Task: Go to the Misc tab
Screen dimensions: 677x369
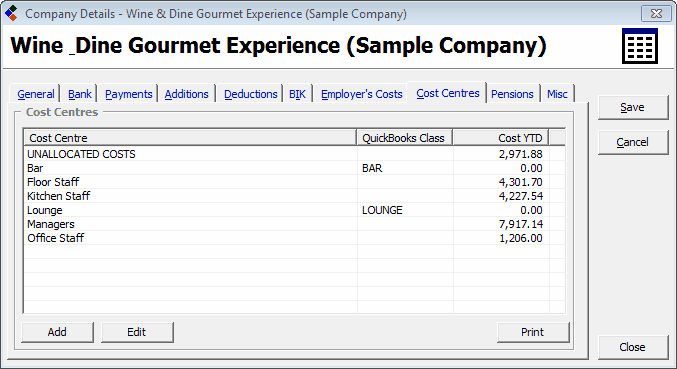Action: [557, 94]
